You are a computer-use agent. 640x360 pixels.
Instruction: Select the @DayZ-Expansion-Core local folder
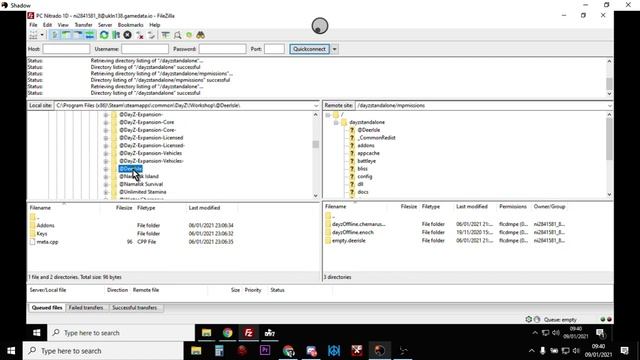click(147, 122)
